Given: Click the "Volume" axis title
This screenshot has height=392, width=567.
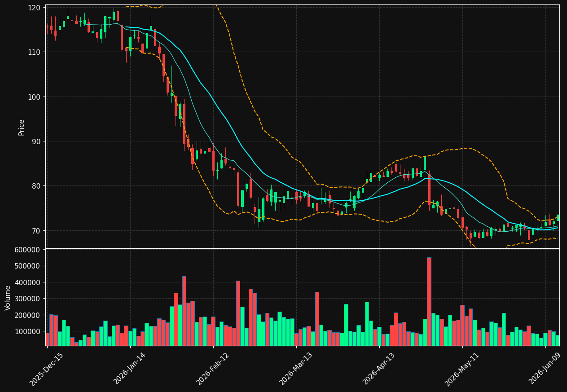Looking at the screenshot, I should [x=8, y=298].
